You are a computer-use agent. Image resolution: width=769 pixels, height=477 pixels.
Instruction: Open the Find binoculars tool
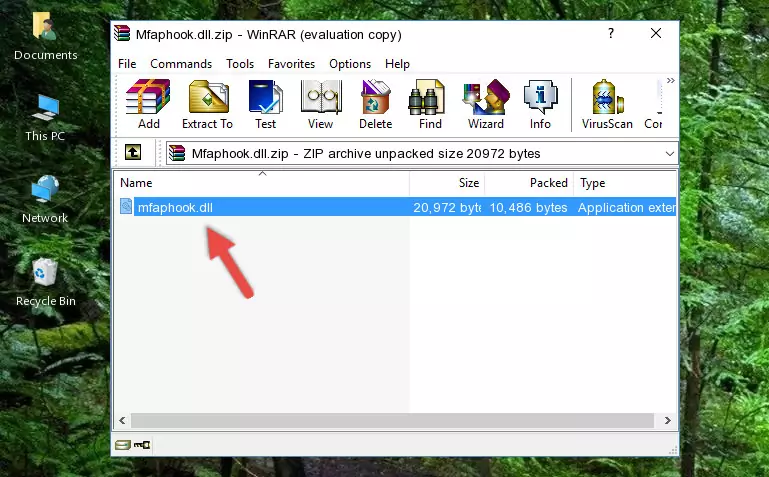point(430,104)
